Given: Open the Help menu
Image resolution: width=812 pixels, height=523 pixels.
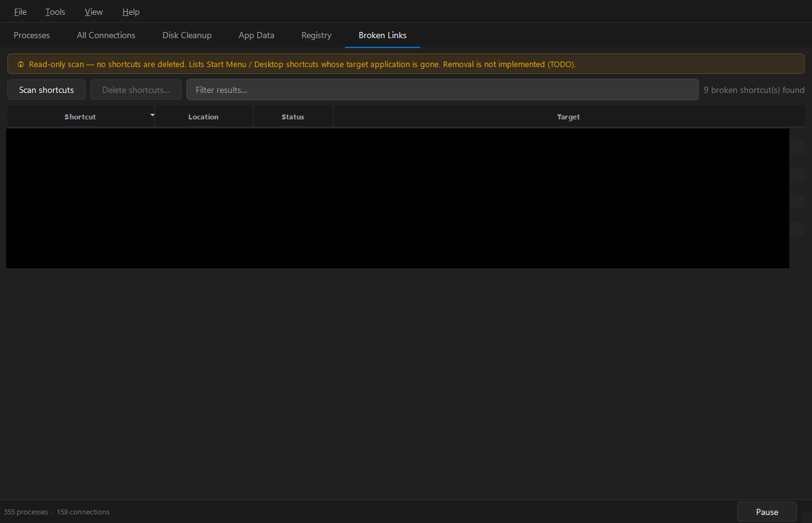Looking at the screenshot, I should (131, 12).
